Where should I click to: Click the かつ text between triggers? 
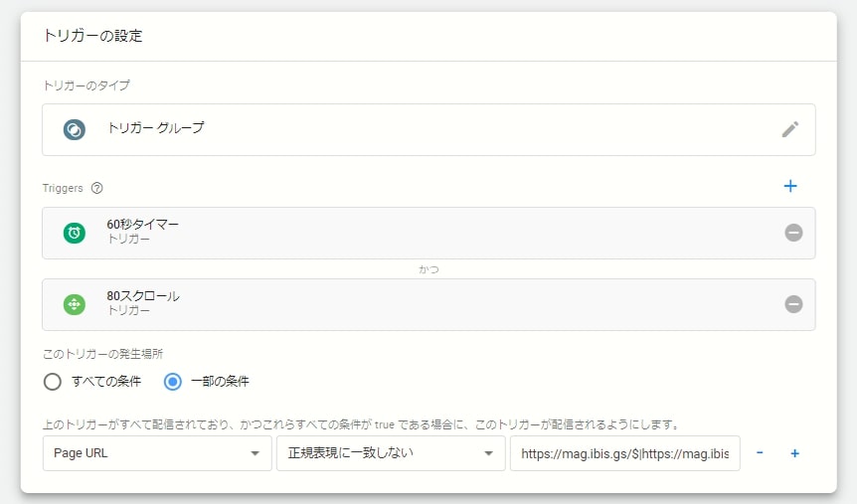[x=428, y=269]
